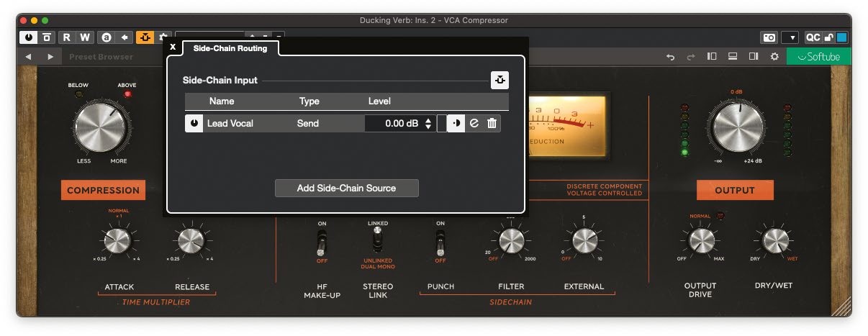Toggle power for Lead Vocal side-chain source
868x336 pixels.
pos(194,124)
